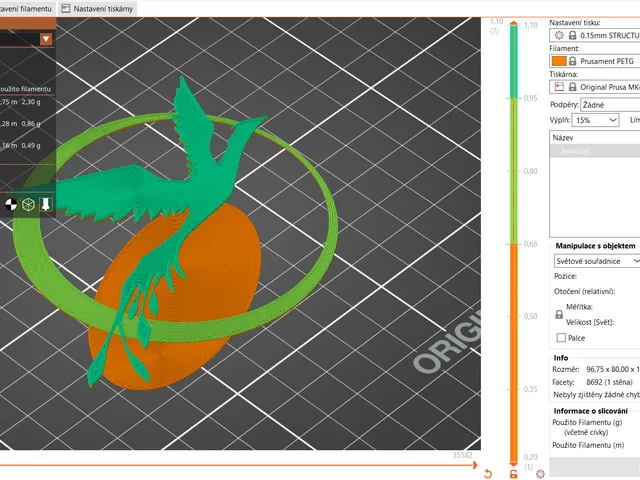Click the Použito Filamentu (m) label
The image size is (640, 480).
[588, 445]
